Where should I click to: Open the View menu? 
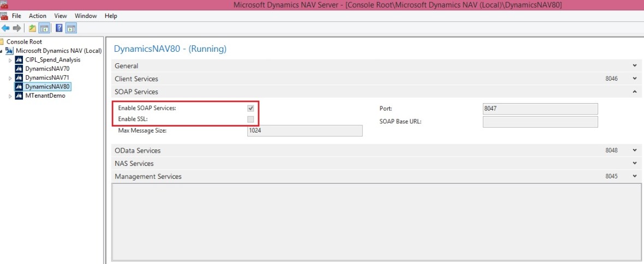coord(61,16)
